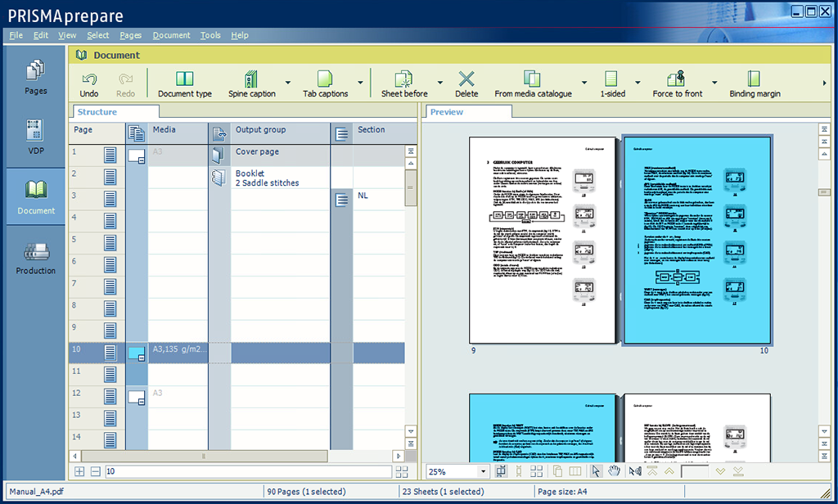Screen dimensions: 838x504
Task: Open the Binding margin tool
Action: click(x=755, y=84)
